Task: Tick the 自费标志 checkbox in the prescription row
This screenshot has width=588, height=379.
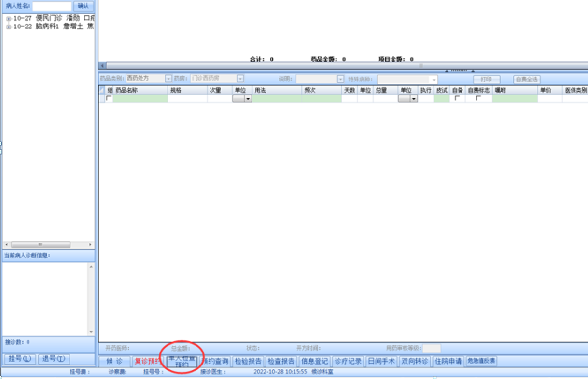Action: (478, 98)
